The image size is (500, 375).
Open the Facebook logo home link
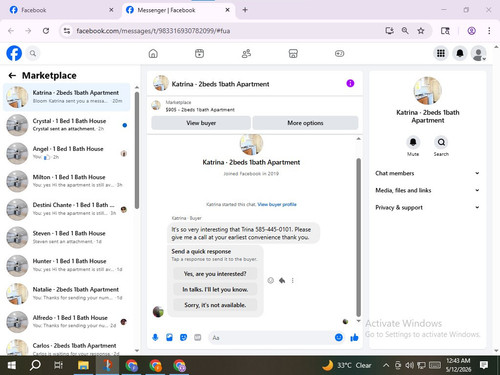[14, 53]
